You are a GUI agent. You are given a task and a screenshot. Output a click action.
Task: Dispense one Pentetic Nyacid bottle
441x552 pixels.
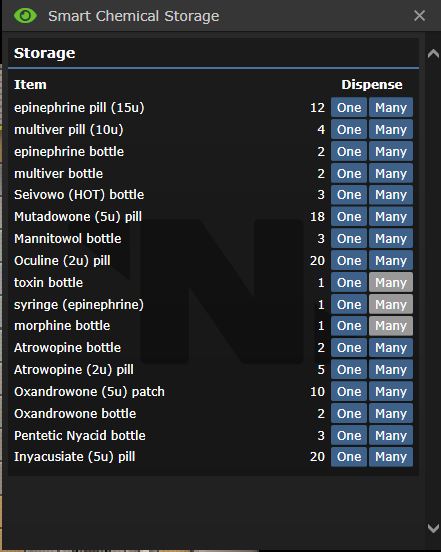pyautogui.click(x=349, y=435)
